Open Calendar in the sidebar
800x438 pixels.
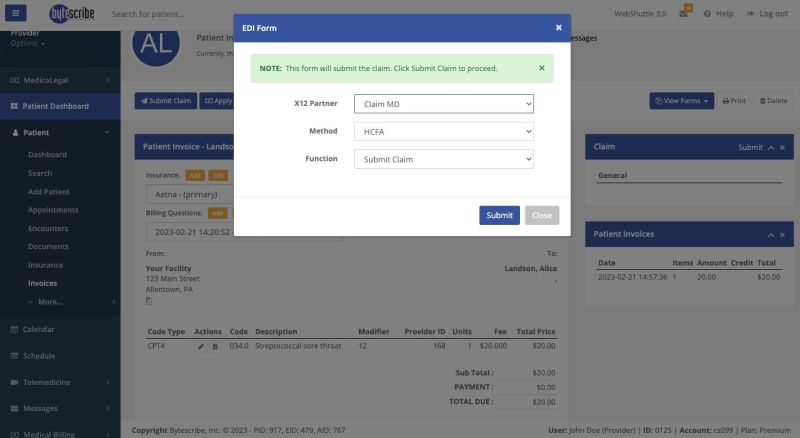click(x=40, y=329)
